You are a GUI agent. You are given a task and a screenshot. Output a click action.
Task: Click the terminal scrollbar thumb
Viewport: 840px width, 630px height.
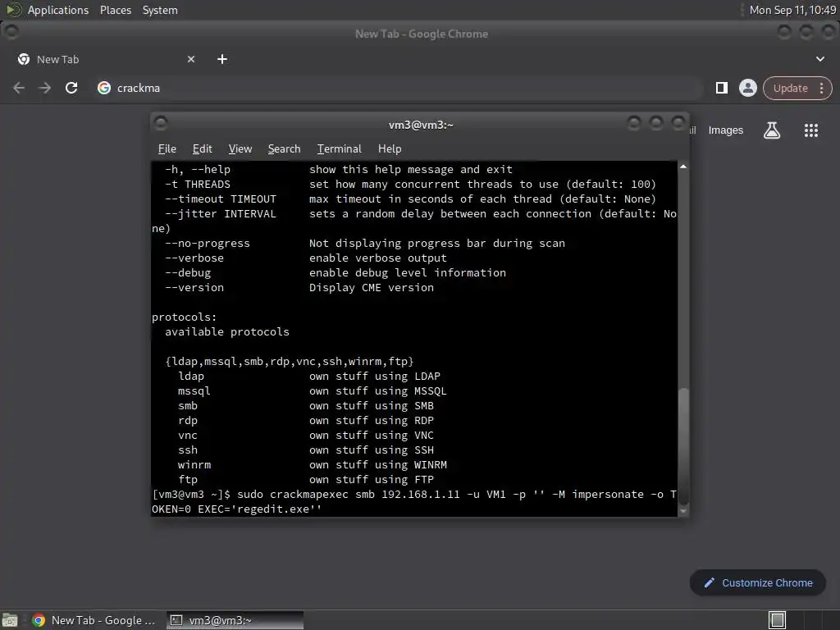tap(683, 445)
